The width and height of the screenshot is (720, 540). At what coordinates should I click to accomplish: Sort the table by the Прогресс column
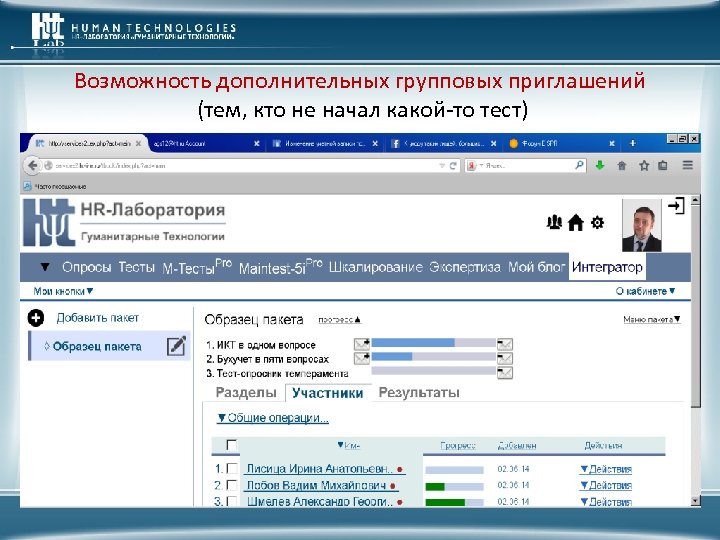(458, 445)
